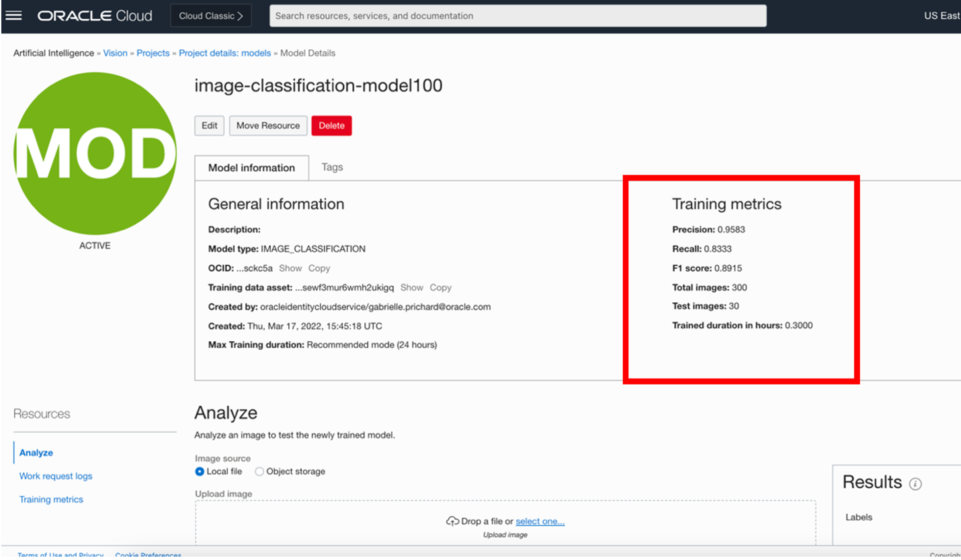Open the navigation hamburger menu
This screenshot has height=560, width=961.
coord(14,15)
